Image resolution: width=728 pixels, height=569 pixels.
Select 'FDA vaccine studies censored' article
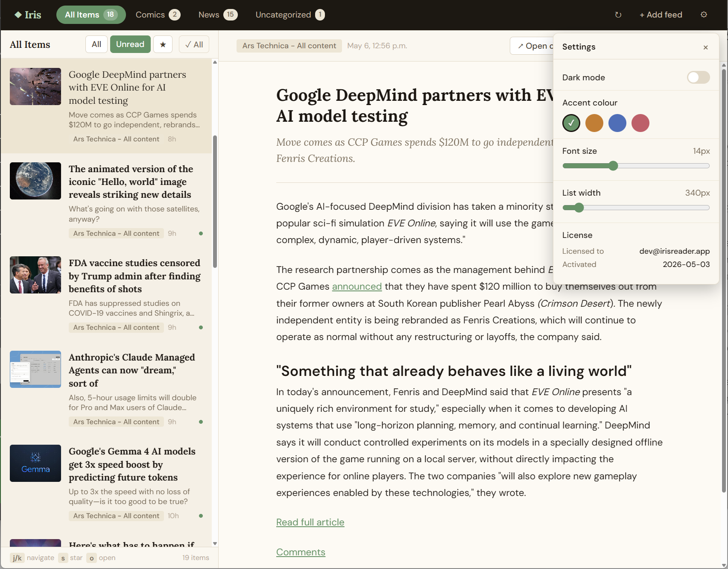[x=106, y=295]
